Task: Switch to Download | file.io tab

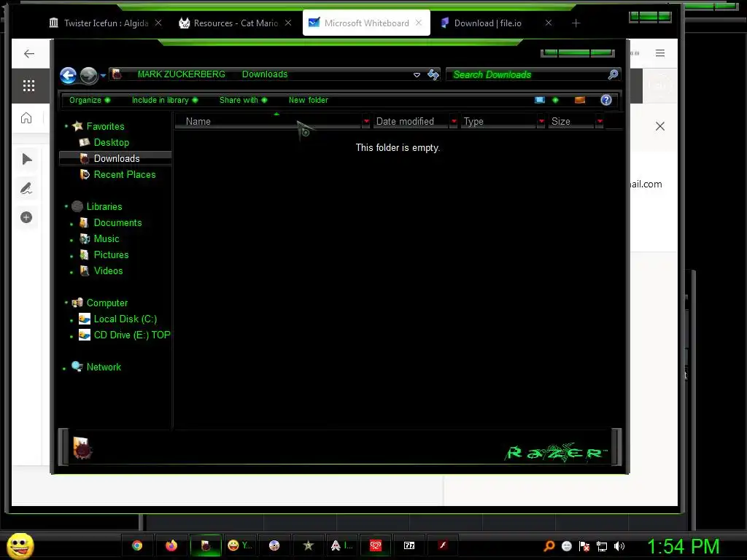Action: pos(487,23)
